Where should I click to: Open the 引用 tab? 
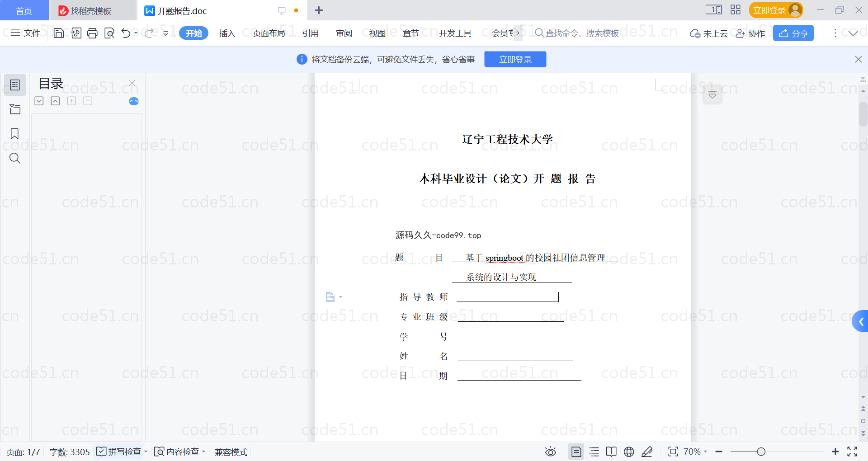(x=311, y=33)
